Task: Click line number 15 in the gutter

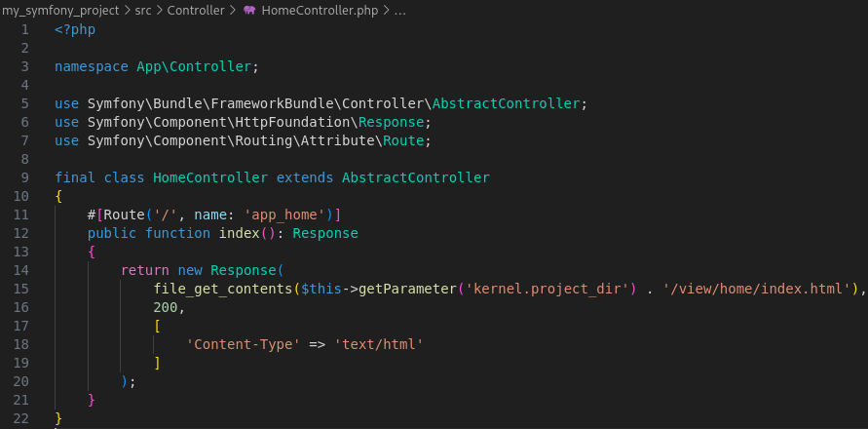Action: (x=21, y=289)
